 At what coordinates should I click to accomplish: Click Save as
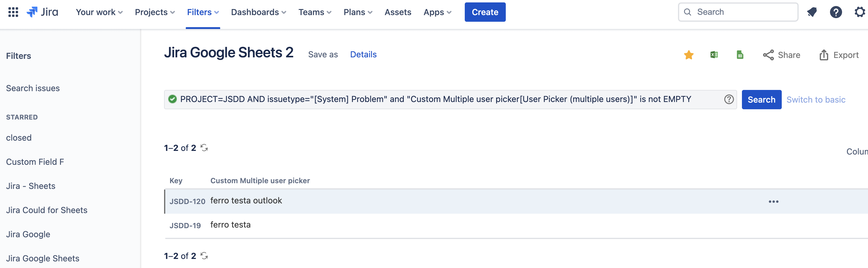pos(323,55)
